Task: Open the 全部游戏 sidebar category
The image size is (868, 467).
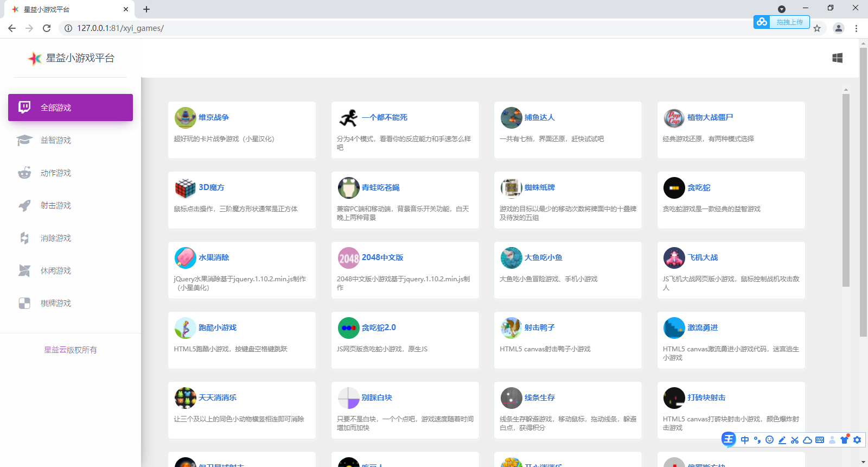Action: click(71, 108)
